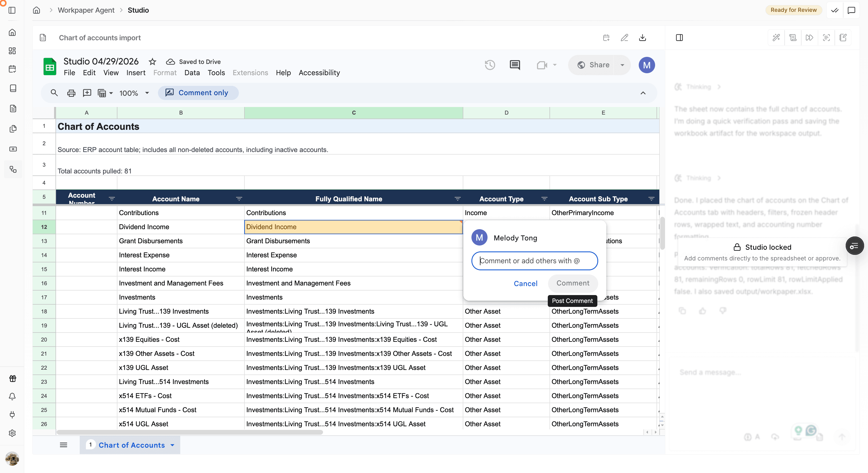868x473 pixels.
Task: Click the horizontal scrollbar under the sheet
Action: tap(190, 432)
